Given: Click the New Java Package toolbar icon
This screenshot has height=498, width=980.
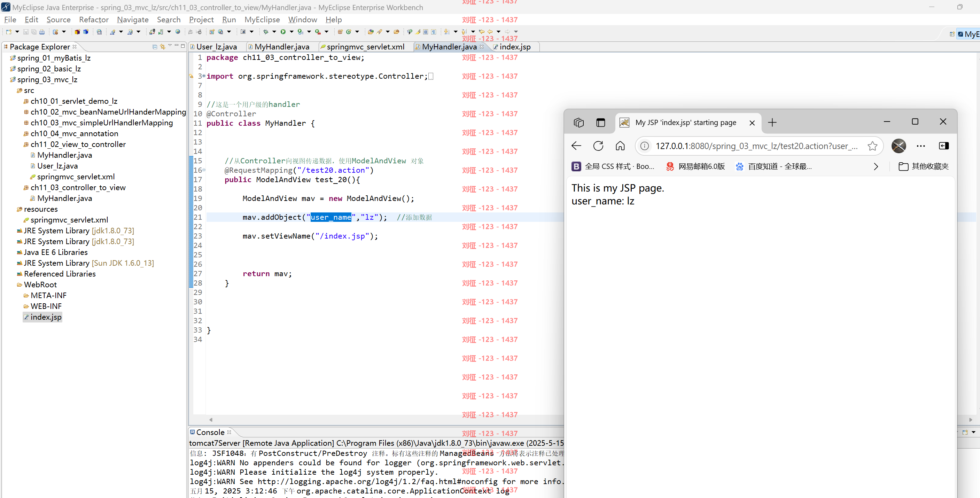Looking at the screenshot, I should (x=340, y=32).
